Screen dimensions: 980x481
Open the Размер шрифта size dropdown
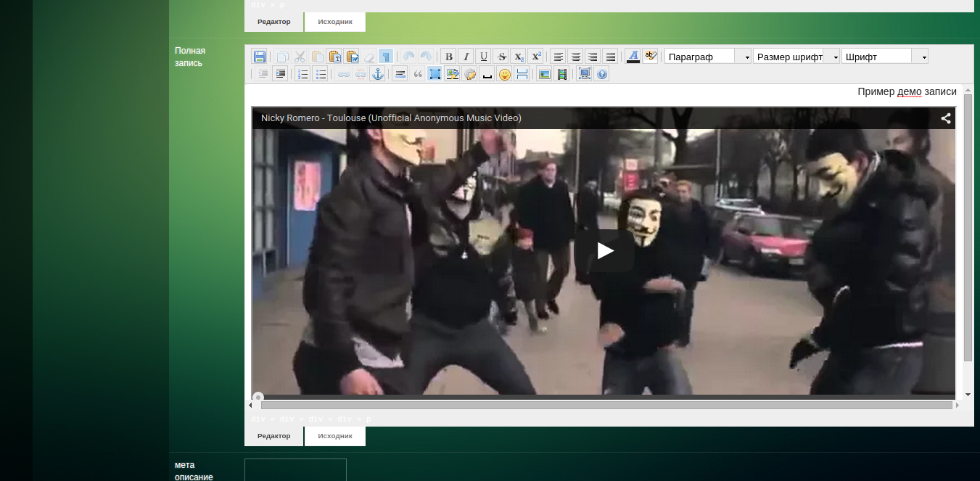click(x=796, y=57)
